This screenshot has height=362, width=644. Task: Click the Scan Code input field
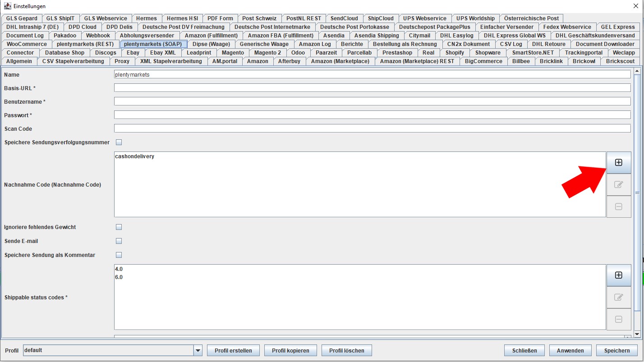(373, 128)
